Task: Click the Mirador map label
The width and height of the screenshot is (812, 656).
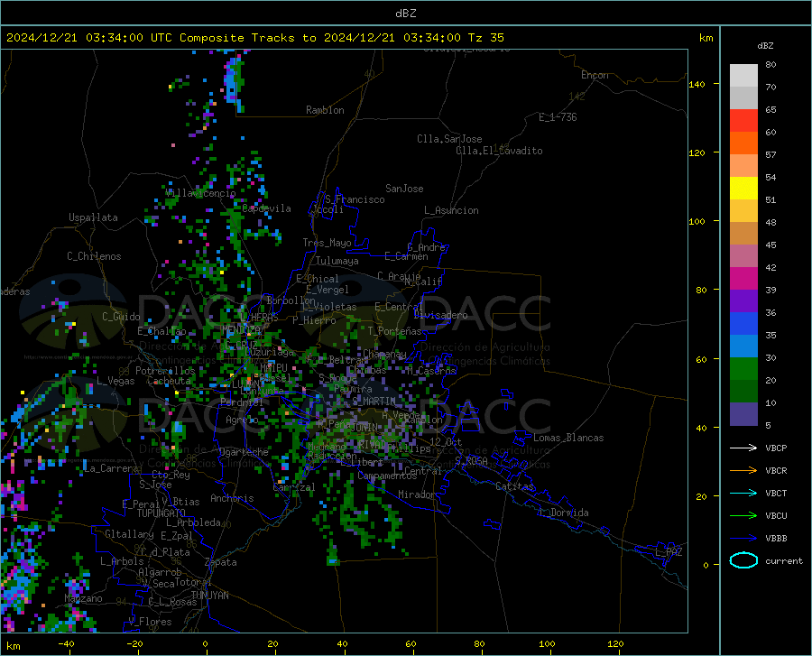Action: [x=417, y=494]
